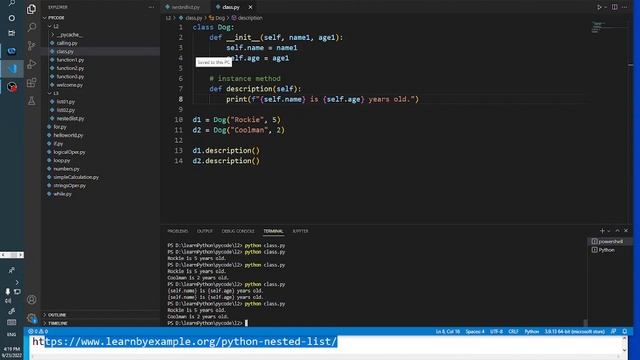This screenshot has width=640, height=360.
Task: Click Dog in the breadcrumb path
Action: [x=220, y=18]
